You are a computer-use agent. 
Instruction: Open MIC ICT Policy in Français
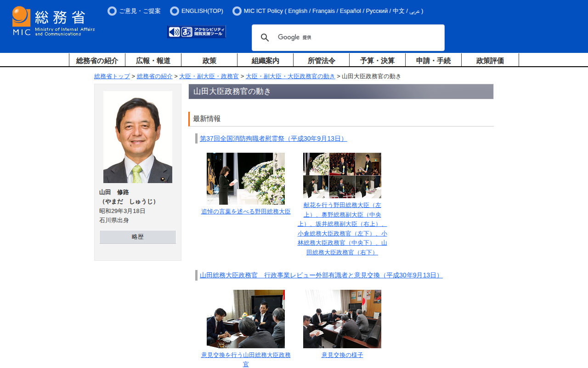(323, 11)
